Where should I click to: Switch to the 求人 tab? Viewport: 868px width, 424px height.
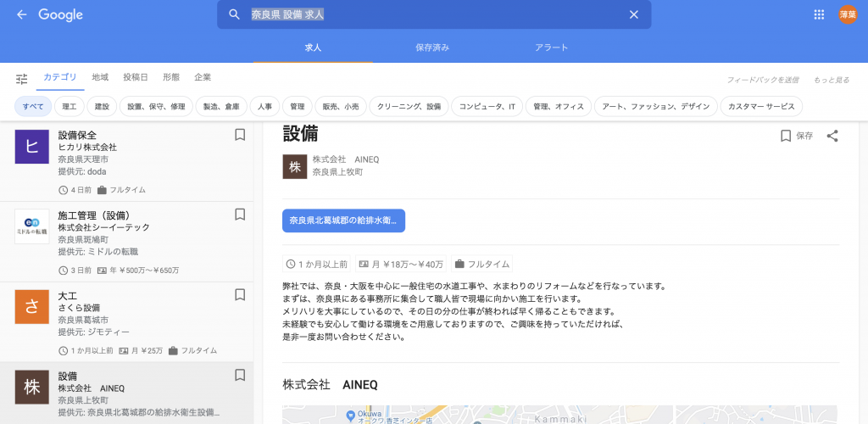pos(313,47)
